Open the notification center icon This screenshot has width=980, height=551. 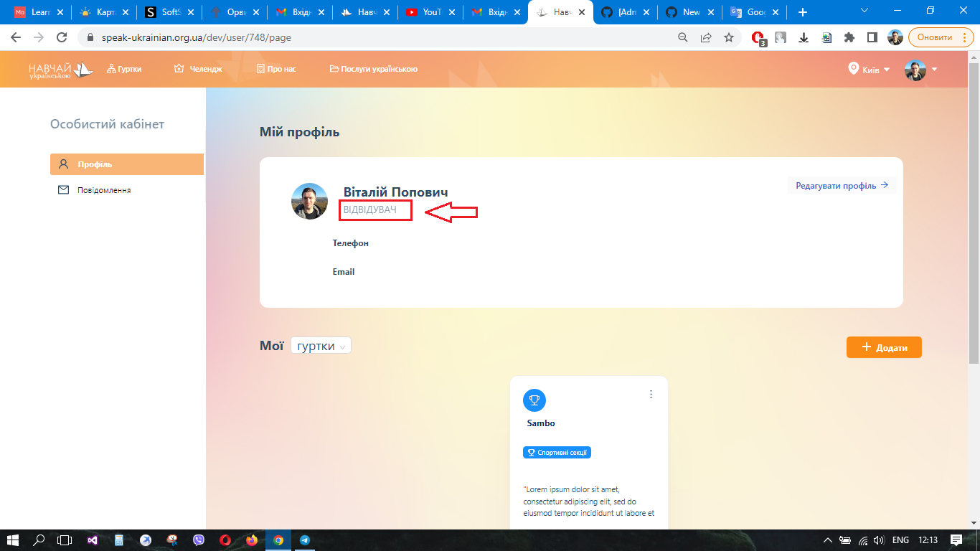click(x=956, y=540)
